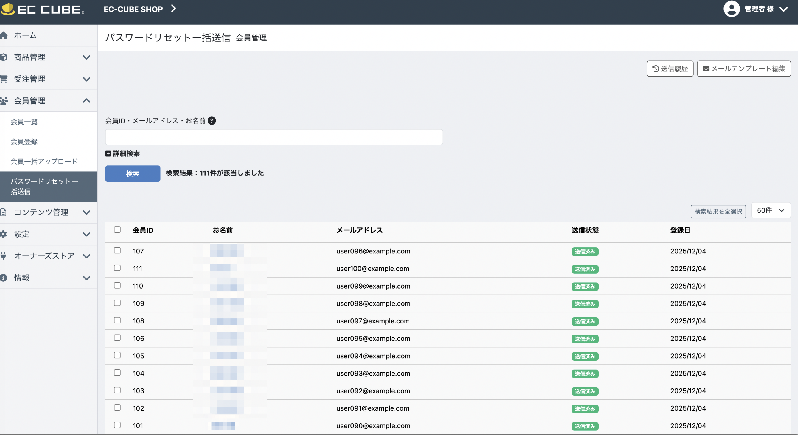Click the page title パスワードリセット一括送信

click(x=168, y=38)
